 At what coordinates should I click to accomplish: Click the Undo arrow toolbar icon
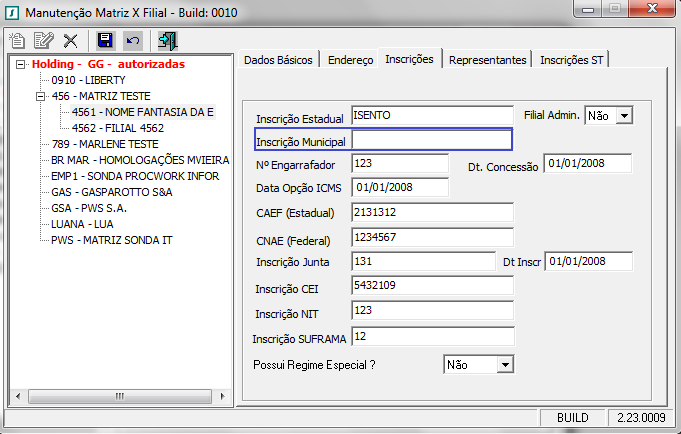pos(133,41)
